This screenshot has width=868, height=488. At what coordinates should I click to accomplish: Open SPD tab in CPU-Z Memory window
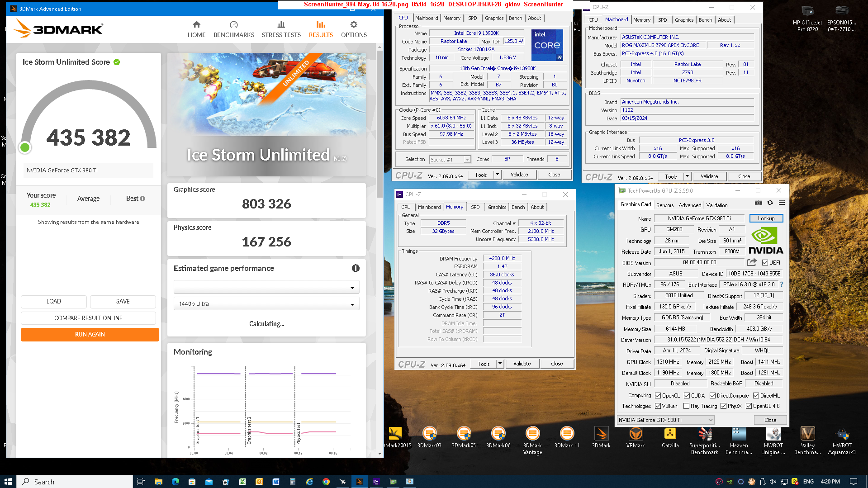tap(475, 207)
